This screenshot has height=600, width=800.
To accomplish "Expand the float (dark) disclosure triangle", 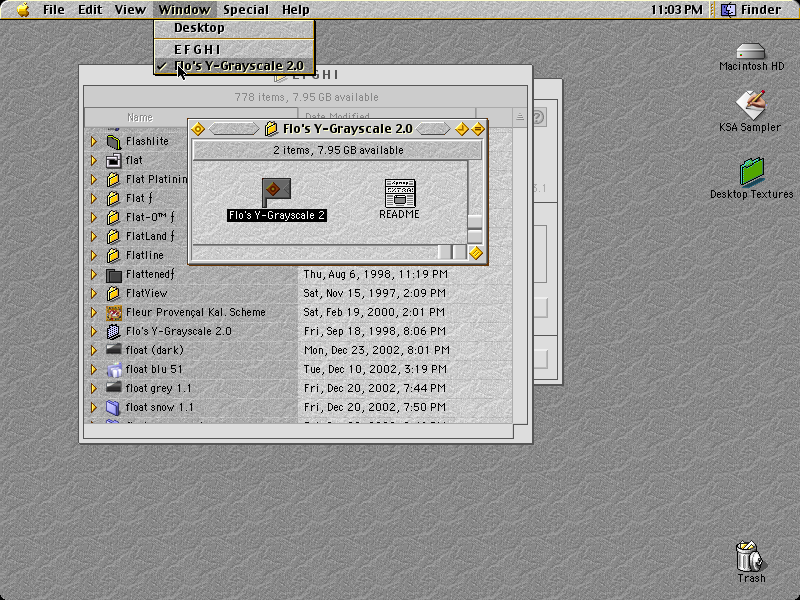I will tap(94, 351).
